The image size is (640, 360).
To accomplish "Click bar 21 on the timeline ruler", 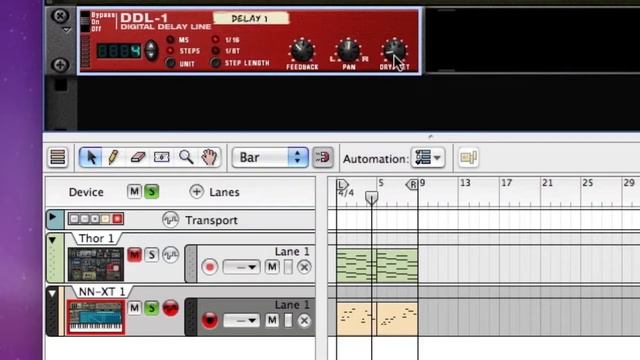I will click(x=547, y=183).
